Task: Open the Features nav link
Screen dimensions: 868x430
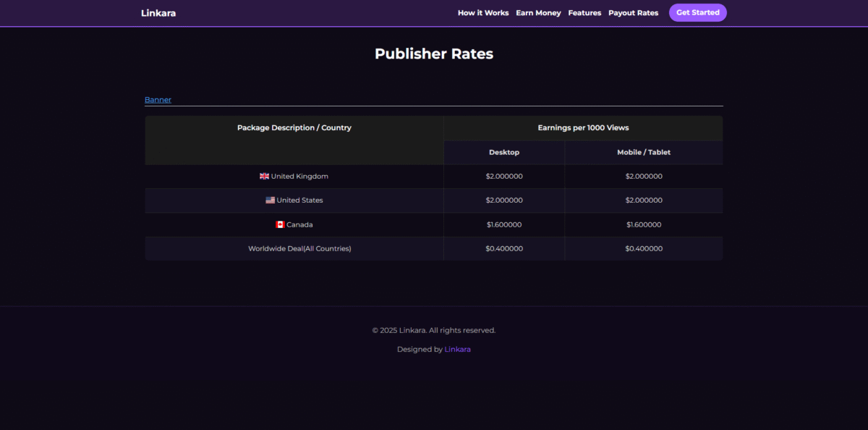Action: point(584,13)
